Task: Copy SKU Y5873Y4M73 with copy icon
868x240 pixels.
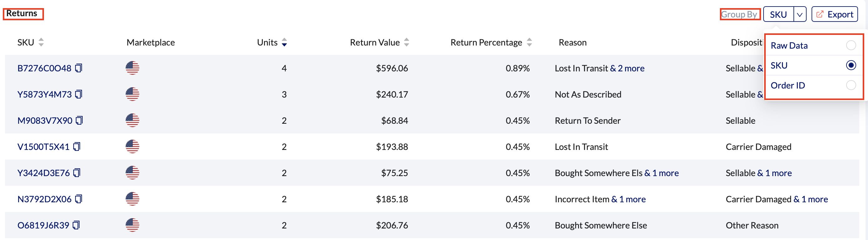Action: click(x=79, y=94)
